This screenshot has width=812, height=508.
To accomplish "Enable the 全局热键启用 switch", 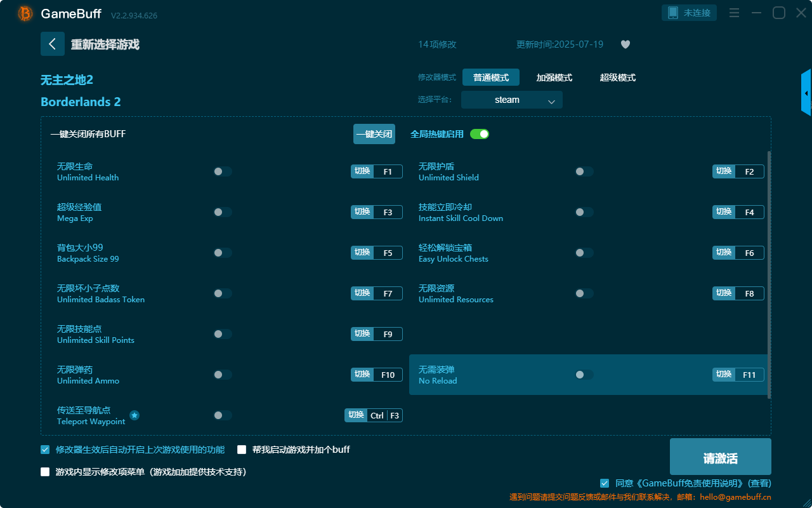I will pyautogui.click(x=479, y=134).
